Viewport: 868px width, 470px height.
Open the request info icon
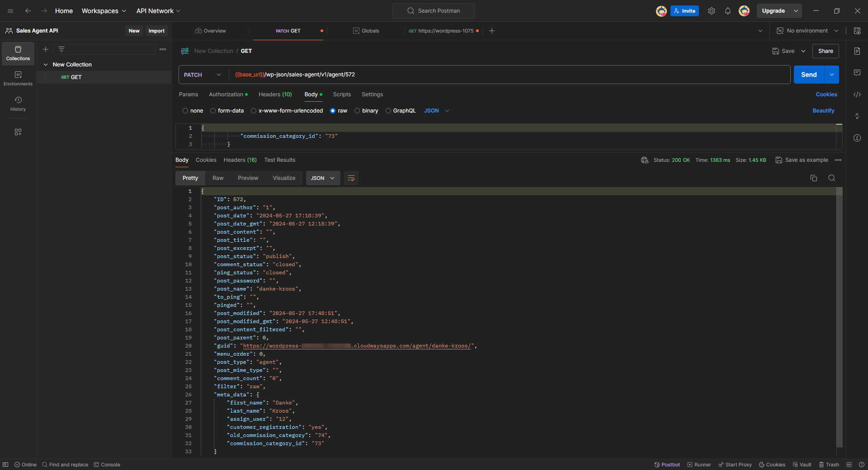(857, 138)
